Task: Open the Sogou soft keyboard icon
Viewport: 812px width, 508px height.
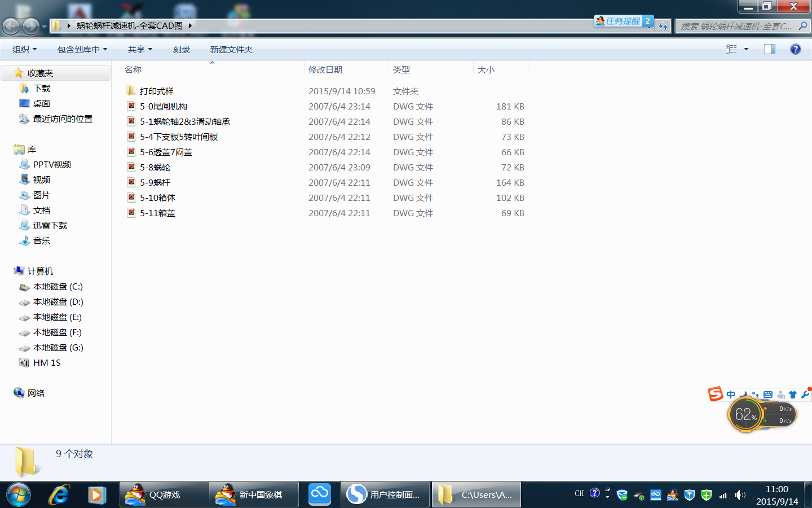Action: (x=768, y=395)
